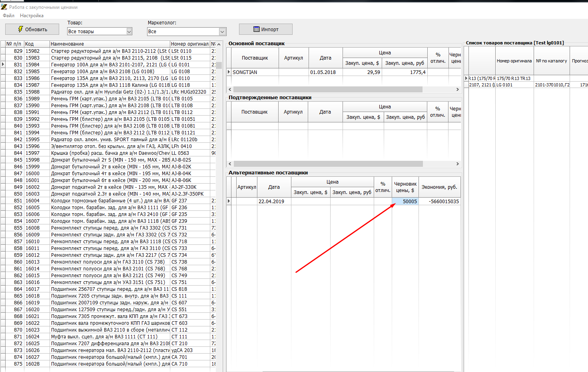588x372 pixels.
Task: Click the row indicator of 22.04.2019 row
Action: pyautogui.click(x=229, y=201)
